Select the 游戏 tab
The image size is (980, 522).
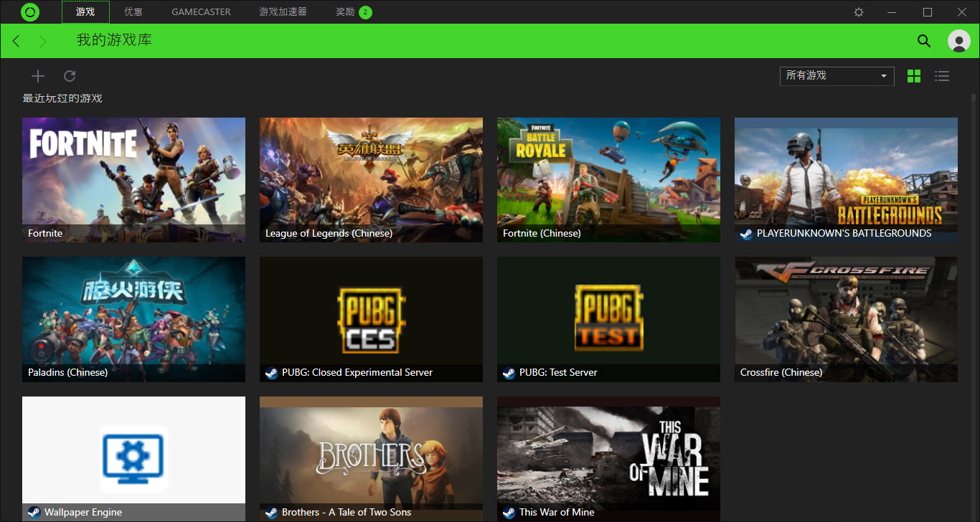tap(85, 12)
